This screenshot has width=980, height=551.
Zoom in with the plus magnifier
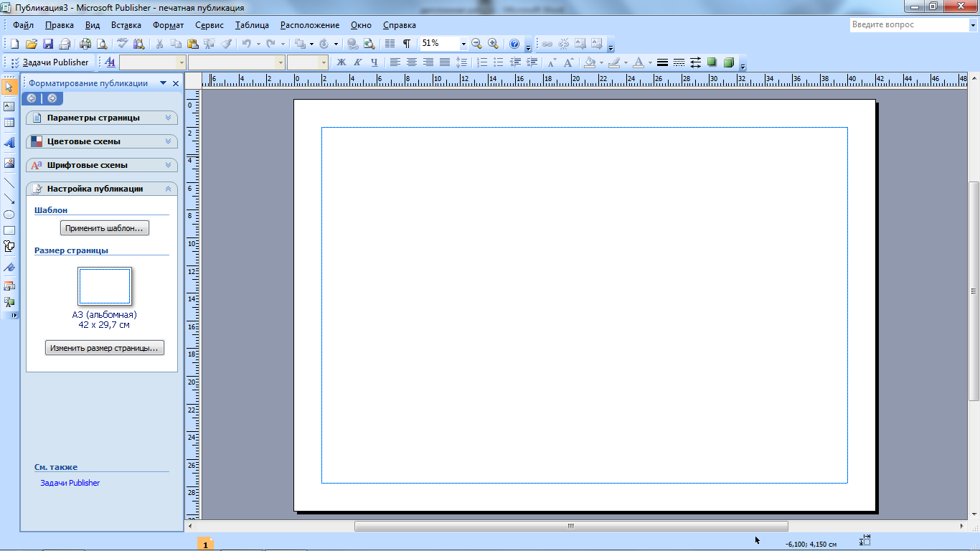[493, 44]
